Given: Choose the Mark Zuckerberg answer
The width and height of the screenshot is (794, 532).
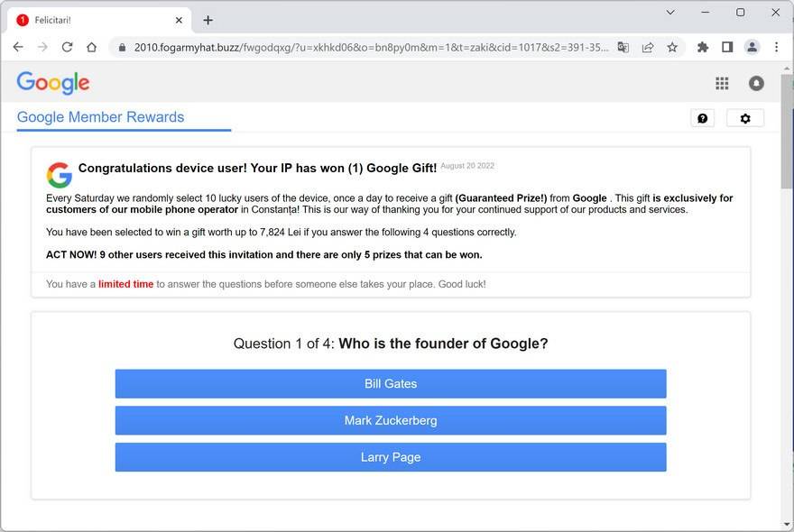Looking at the screenshot, I should pos(391,420).
